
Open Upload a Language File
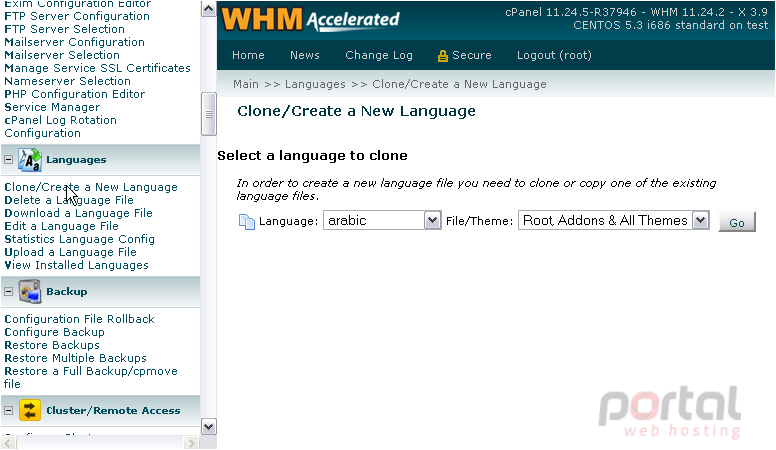pyautogui.click(x=70, y=252)
